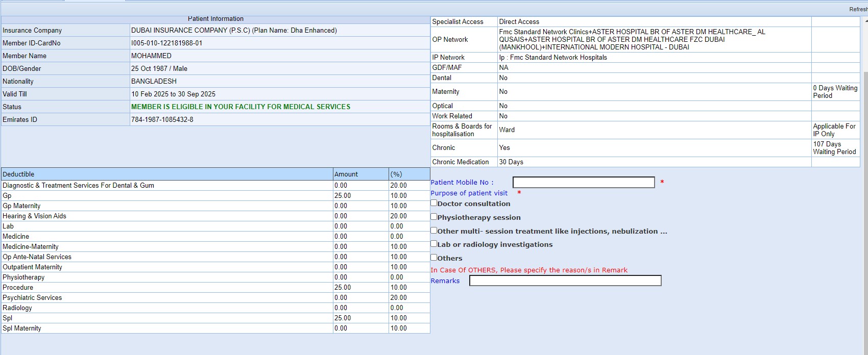The image size is (868, 355).
Task: Select the Emirates ID value 784-1987-1085432-8
Action: (x=162, y=120)
